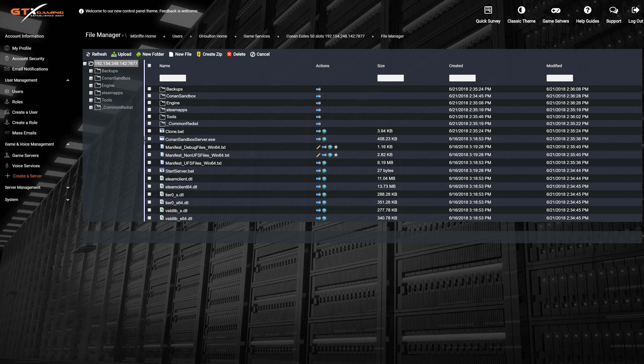This screenshot has width=644, height=364.
Task: Open the Game Services breadcrumb item
Action: (257, 36)
